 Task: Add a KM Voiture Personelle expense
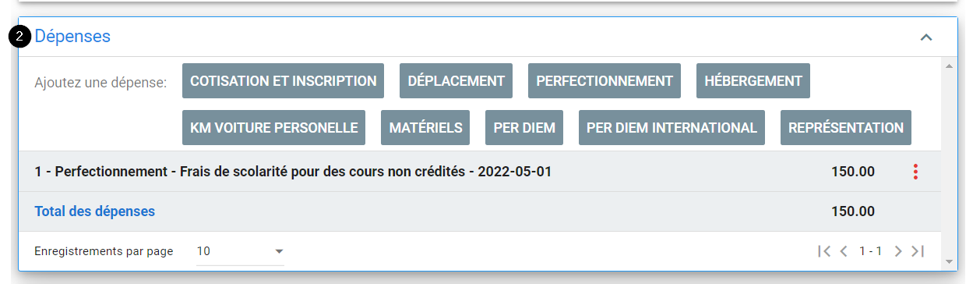coord(273,128)
